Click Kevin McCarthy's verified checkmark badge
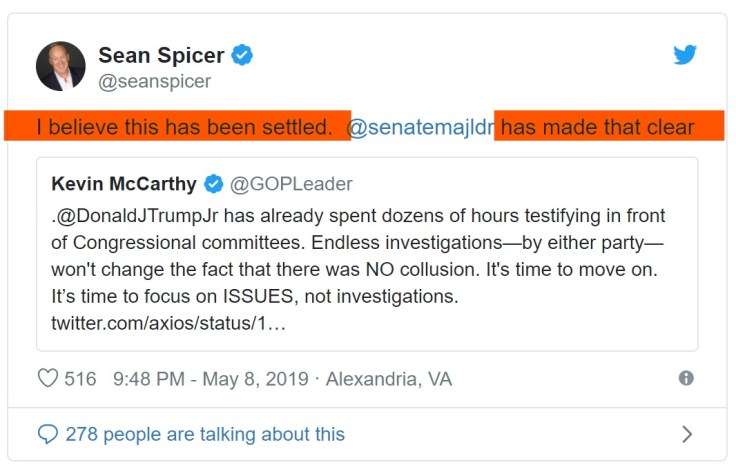736x469 pixels. pos(213,184)
